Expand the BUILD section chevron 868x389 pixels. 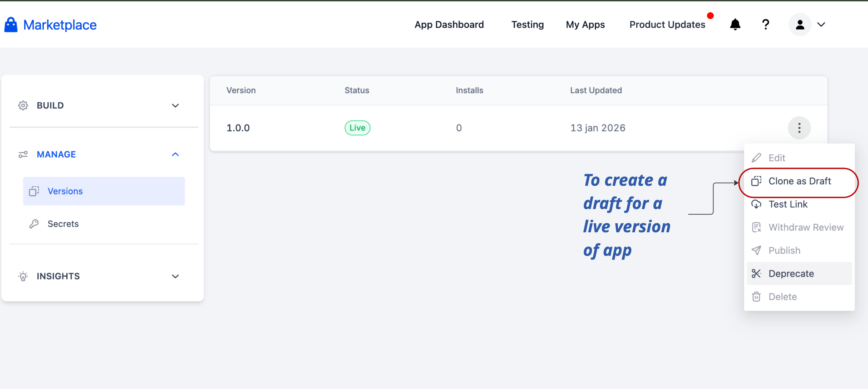coord(175,106)
